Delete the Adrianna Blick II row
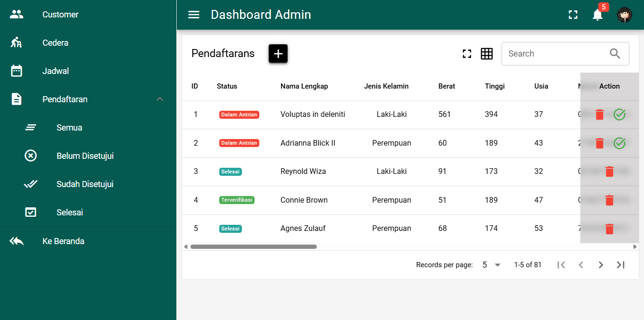Image resolution: width=644 pixels, height=320 pixels. (599, 143)
